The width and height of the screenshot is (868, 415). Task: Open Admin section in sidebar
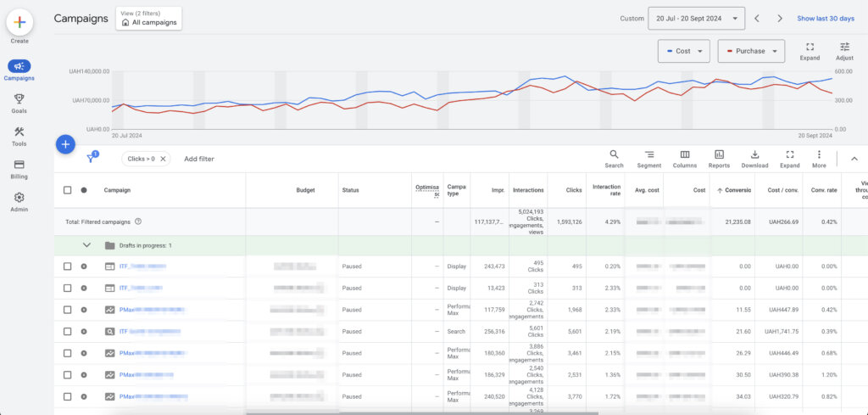click(19, 202)
